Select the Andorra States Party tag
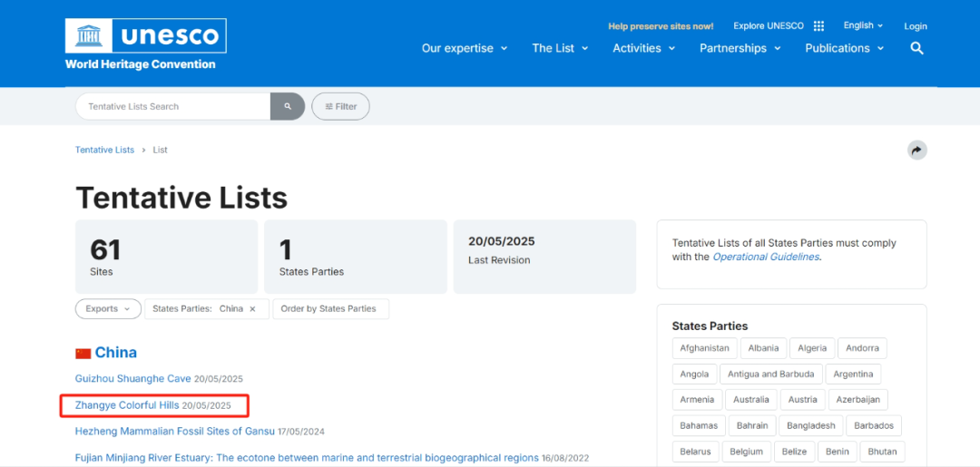This screenshot has width=980, height=467. tap(863, 348)
